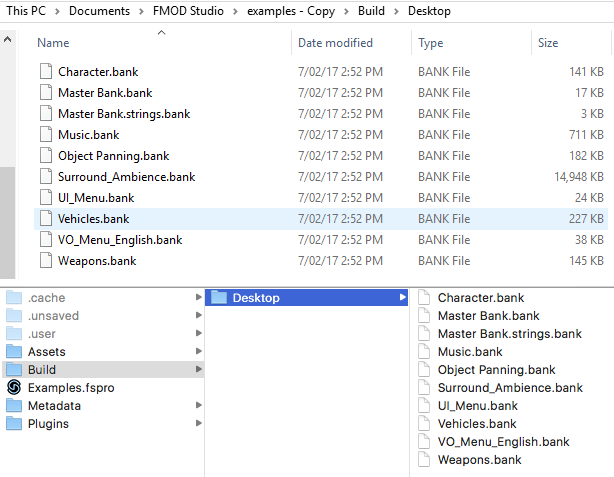614x477 pixels.
Task: Select Master Bank.strings.bank in bottom column
Action: tap(509, 334)
